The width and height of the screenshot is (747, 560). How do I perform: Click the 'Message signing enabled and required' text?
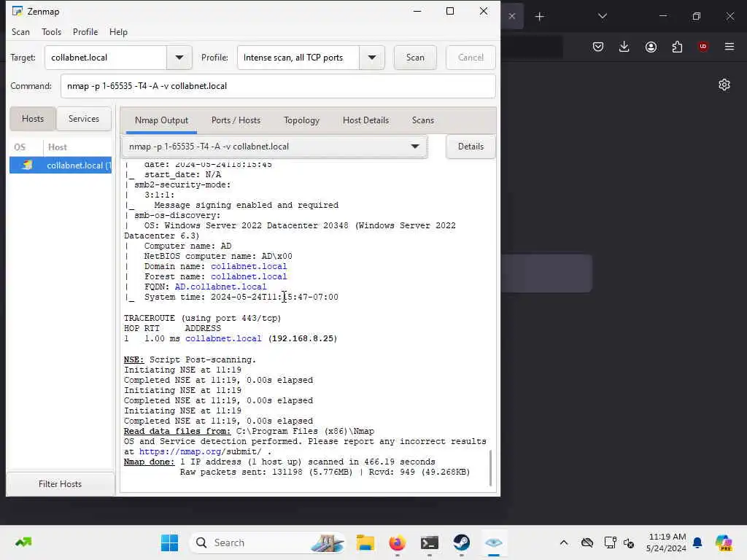tap(247, 205)
